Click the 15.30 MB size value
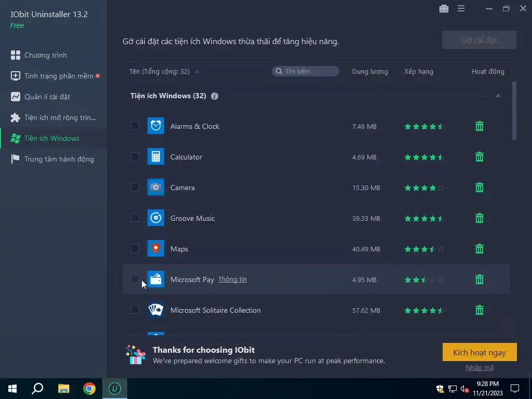532x399 pixels. 366,188
